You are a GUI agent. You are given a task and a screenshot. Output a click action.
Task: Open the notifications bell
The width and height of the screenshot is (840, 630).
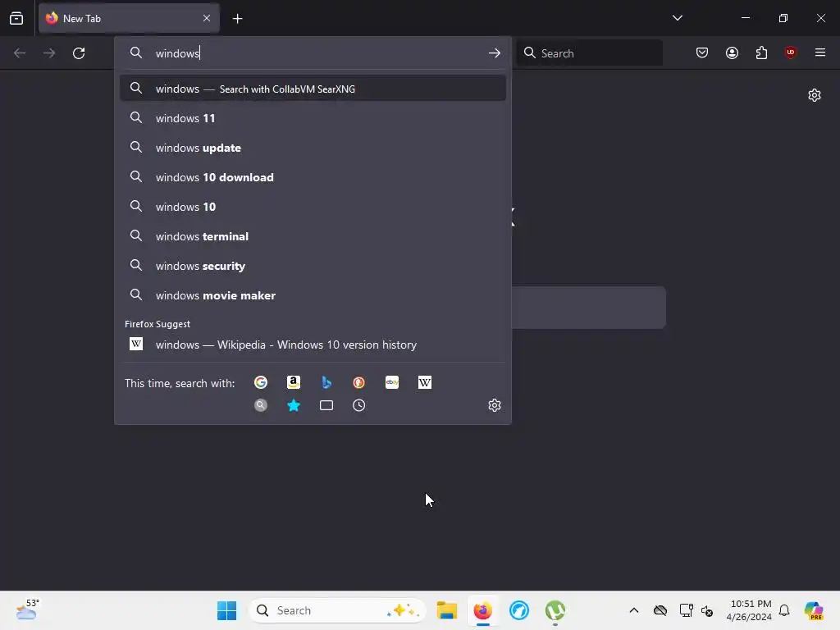784,610
